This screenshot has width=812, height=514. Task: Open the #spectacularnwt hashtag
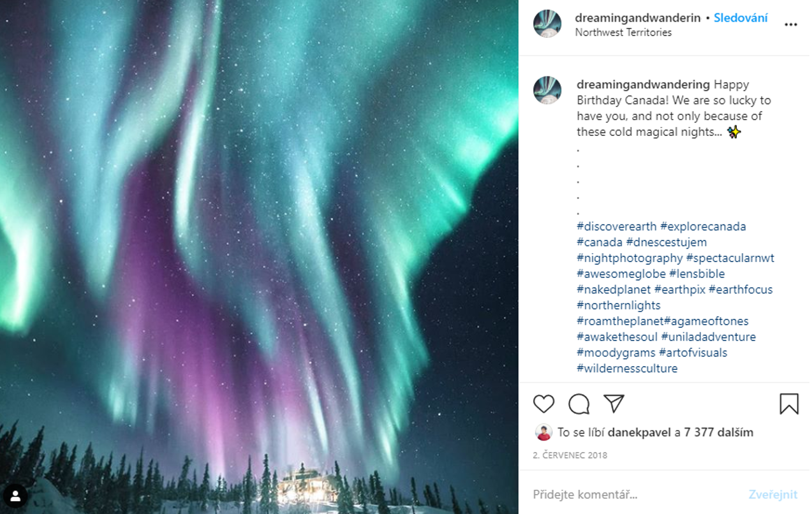click(730, 258)
